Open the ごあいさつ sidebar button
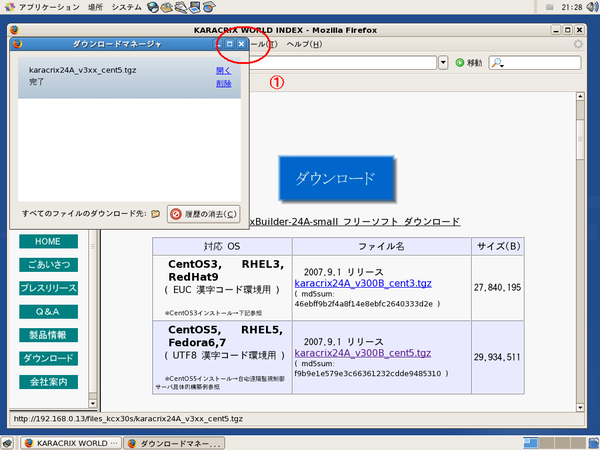Image resolution: width=600 pixels, height=450 pixels. [x=48, y=265]
